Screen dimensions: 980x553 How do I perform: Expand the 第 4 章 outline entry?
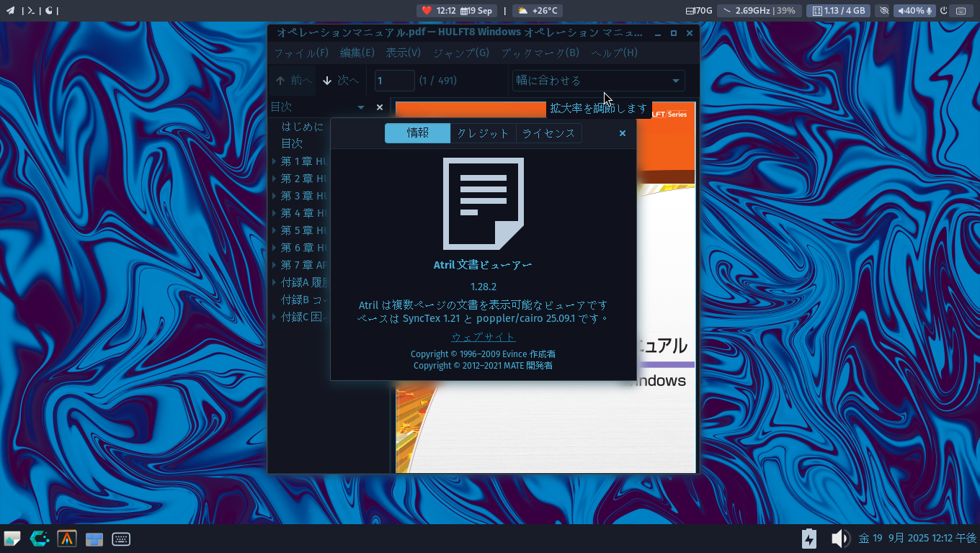[275, 213]
